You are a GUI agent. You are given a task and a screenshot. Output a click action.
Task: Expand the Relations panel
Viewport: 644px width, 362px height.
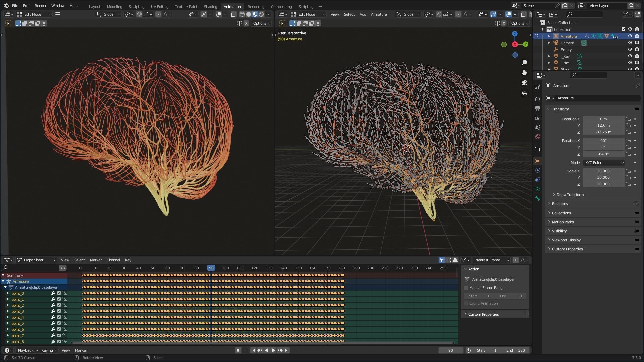point(559,204)
